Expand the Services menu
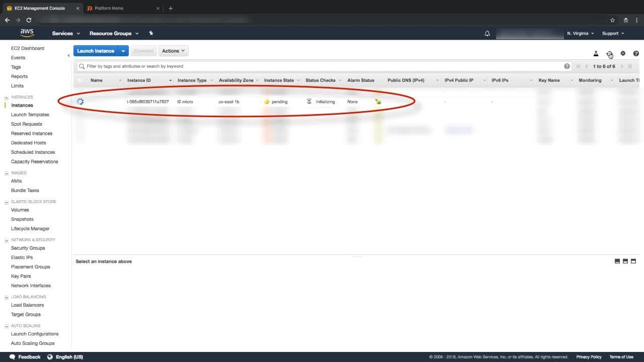Image resolution: width=644 pixels, height=362 pixels. pyautogui.click(x=66, y=33)
